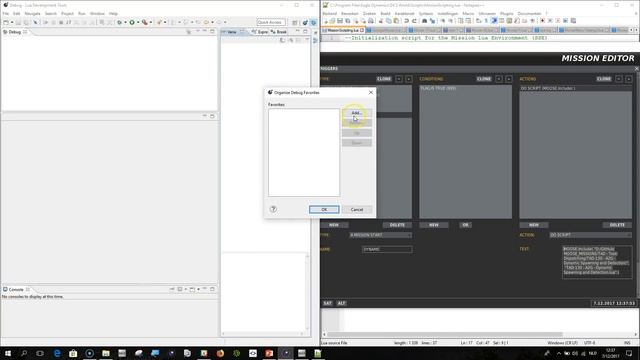This screenshot has height=360, width=640.
Task: Click the Zoom In icon in the Notepad++ toolbar
Action: coord(442,21)
